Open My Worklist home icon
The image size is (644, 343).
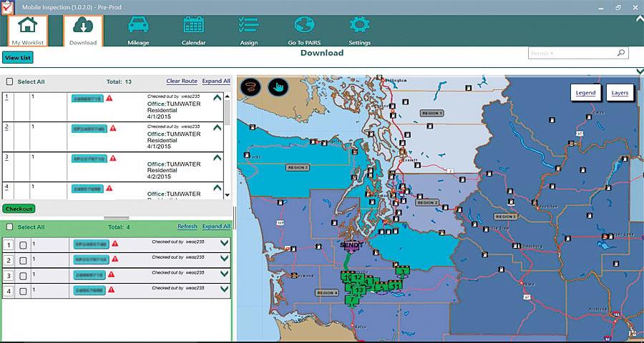point(27,27)
